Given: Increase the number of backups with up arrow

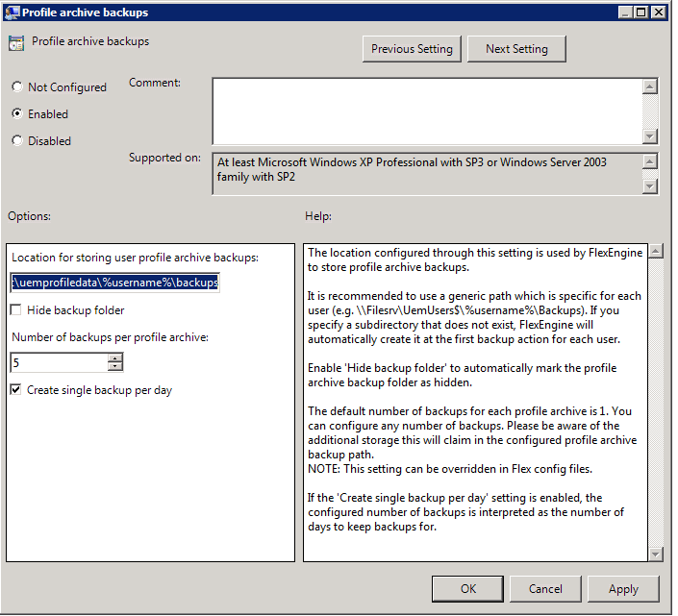Looking at the screenshot, I should [x=115, y=357].
